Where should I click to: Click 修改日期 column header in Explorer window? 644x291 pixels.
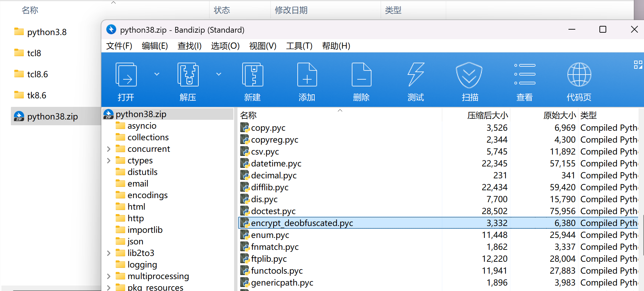tap(326, 10)
